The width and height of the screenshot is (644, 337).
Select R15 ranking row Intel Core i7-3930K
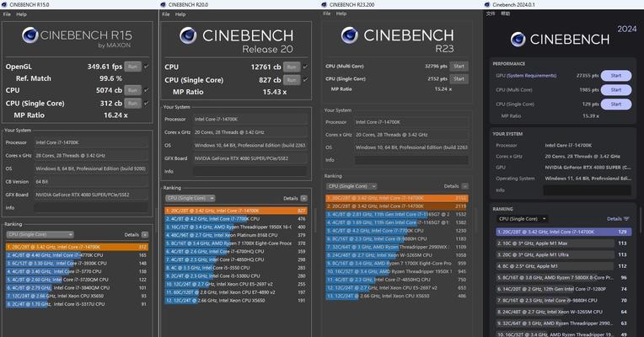tap(77, 263)
